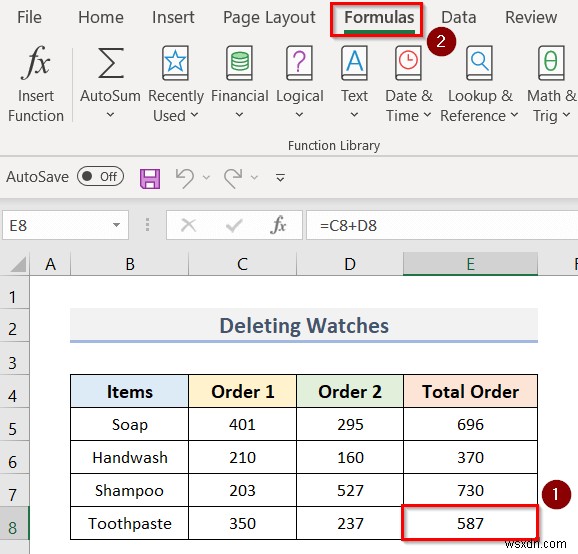
Task: Switch to the Page Layout tab
Action: click(x=269, y=17)
